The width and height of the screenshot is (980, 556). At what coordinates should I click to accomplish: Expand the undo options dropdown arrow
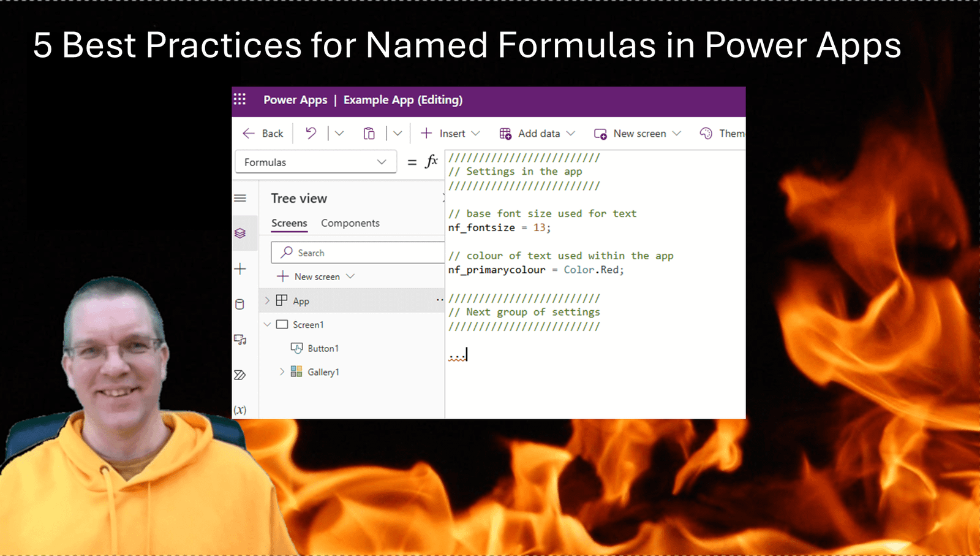[x=339, y=133]
